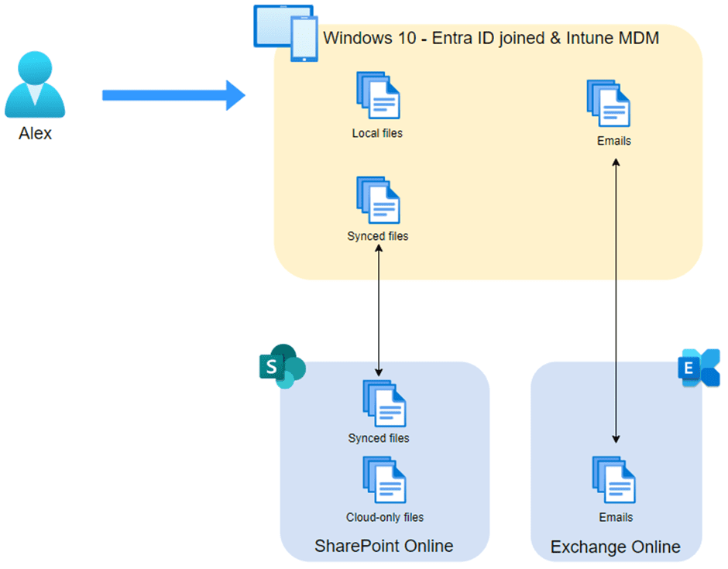Click the Local files text label
Image resolution: width=728 pixels, height=569 pixels.
point(377,133)
